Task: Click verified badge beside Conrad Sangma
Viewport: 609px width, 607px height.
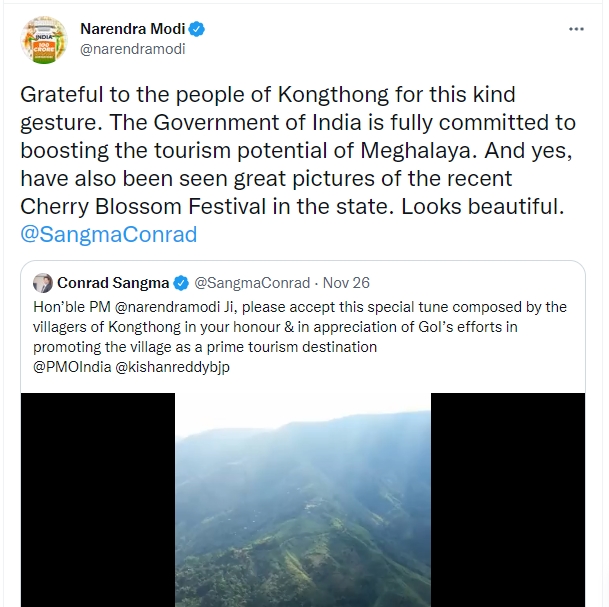Action: 181,283
